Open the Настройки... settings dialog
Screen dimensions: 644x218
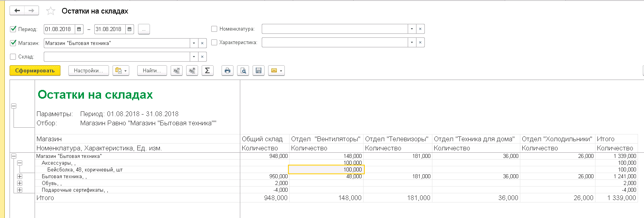pyautogui.click(x=88, y=70)
